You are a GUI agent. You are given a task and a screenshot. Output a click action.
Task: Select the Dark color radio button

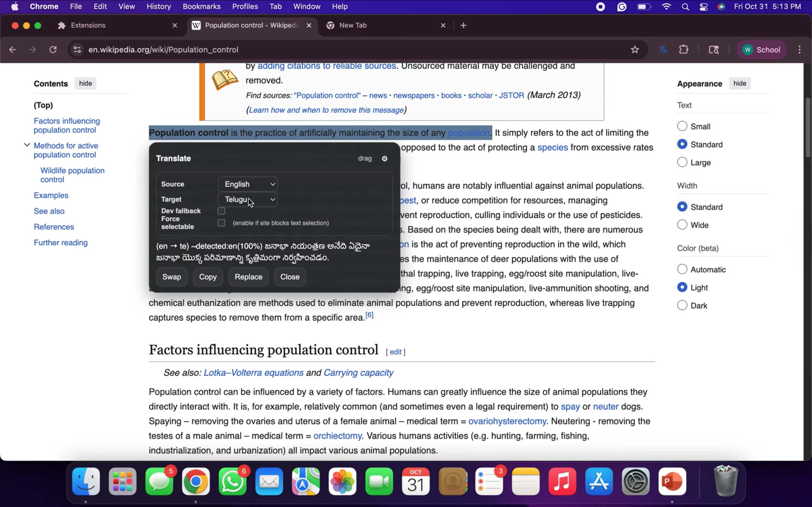[x=682, y=305]
